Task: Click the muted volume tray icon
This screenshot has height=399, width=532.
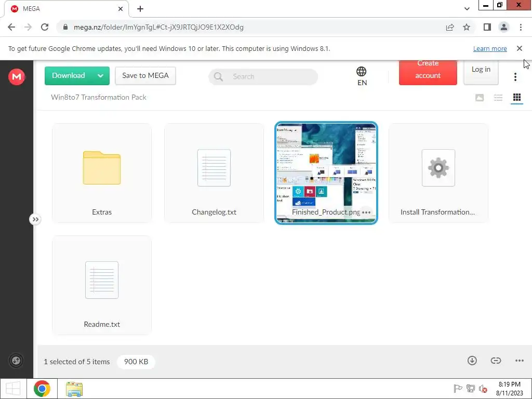Action: (483, 389)
